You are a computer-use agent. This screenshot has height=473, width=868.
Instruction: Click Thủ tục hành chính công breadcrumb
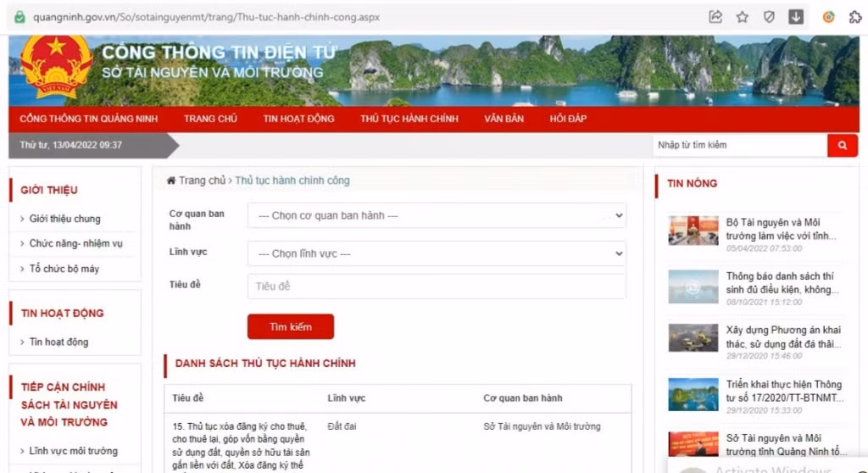click(x=292, y=181)
